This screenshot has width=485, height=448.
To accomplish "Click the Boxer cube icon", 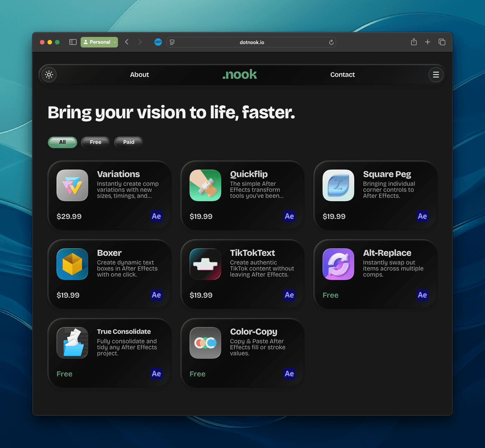I will pyautogui.click(x=72, y=264).
